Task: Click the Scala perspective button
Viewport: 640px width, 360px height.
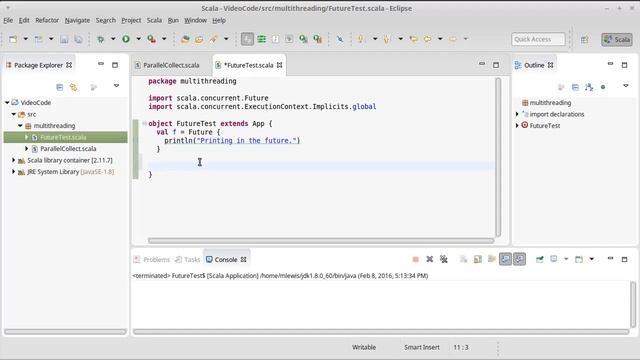Action: click(617, 40)
